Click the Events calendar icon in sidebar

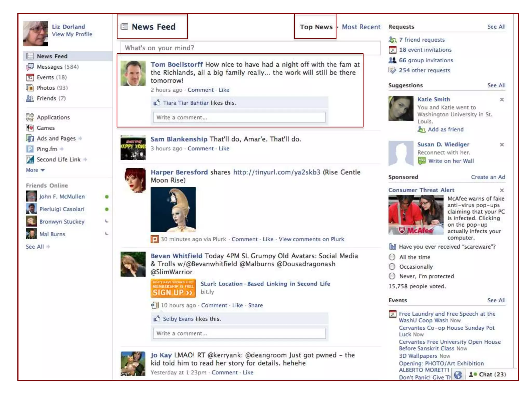30,77
